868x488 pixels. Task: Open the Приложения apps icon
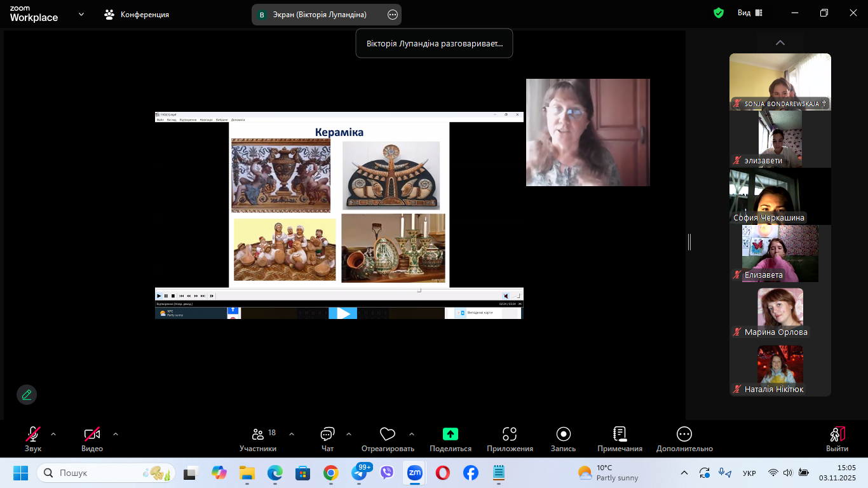[510, 435]
